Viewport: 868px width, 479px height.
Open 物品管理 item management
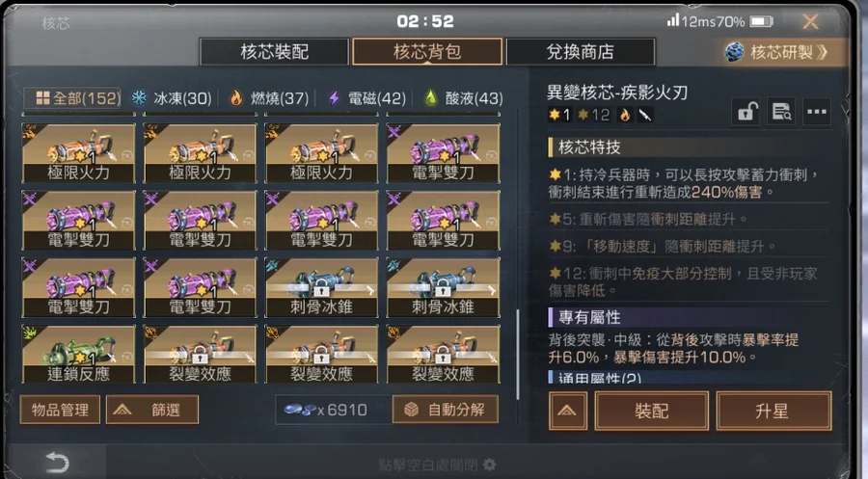click(60, 410)
